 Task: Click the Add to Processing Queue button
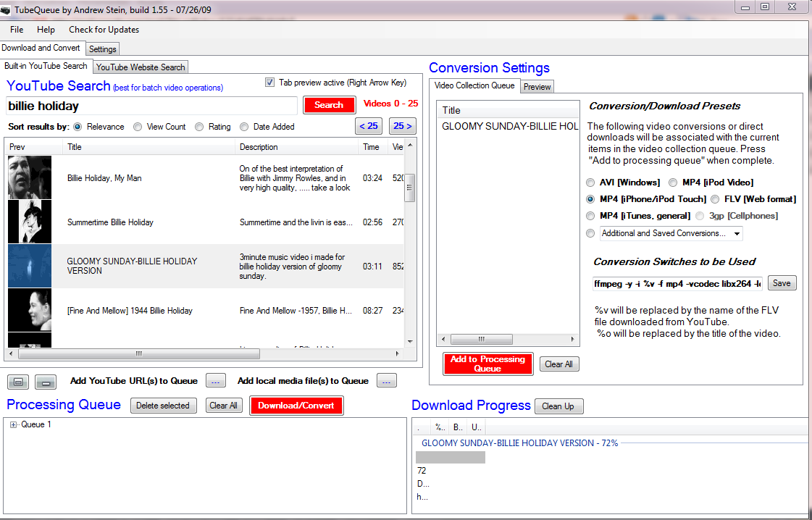(487, 364)
